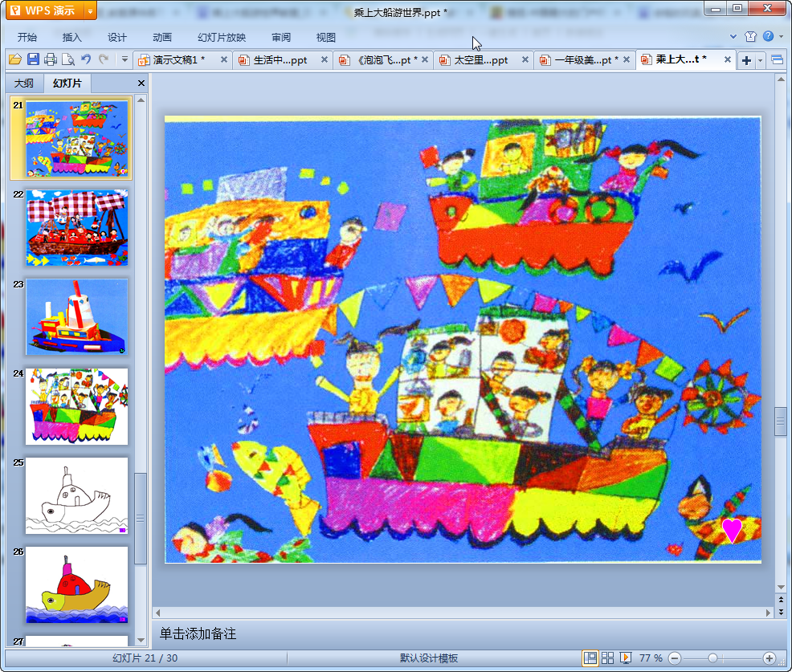The height and width of the screenshot is (672, 792).
Task: Click the thumbnail panel scroll up arrow
Action: point(141,100)
